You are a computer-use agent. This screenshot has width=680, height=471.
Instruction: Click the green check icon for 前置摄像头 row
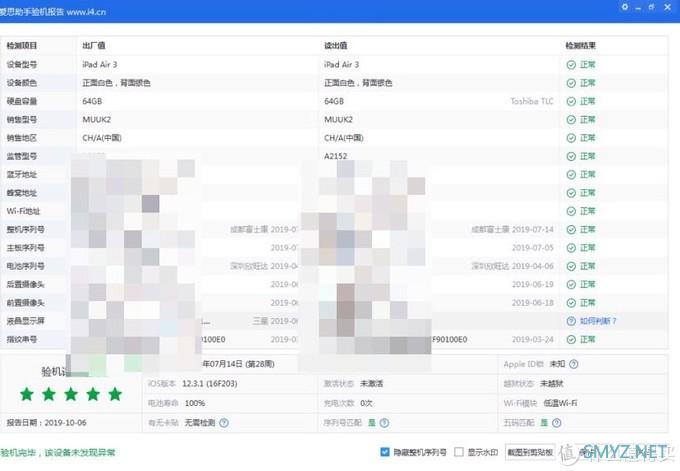point(571,303)
